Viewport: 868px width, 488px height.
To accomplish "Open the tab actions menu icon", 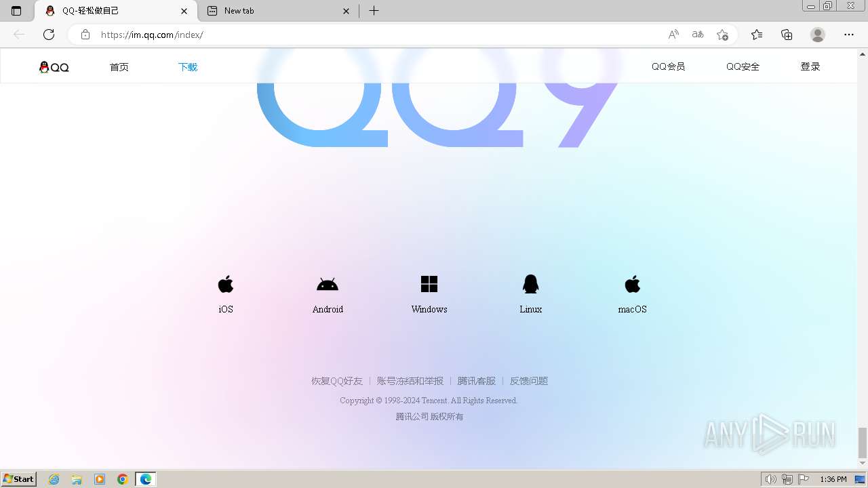I will point(16,11).
